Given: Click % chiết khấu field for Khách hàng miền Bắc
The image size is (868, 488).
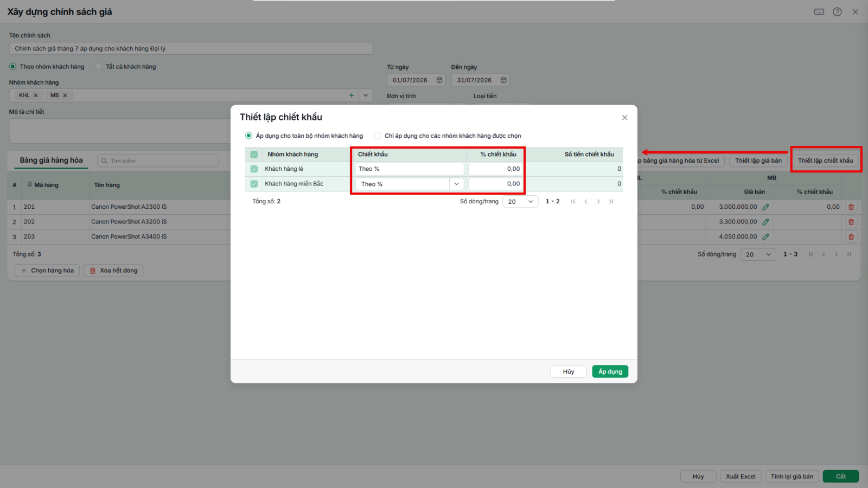Looking at the screenshot, I should pos(496,184).
